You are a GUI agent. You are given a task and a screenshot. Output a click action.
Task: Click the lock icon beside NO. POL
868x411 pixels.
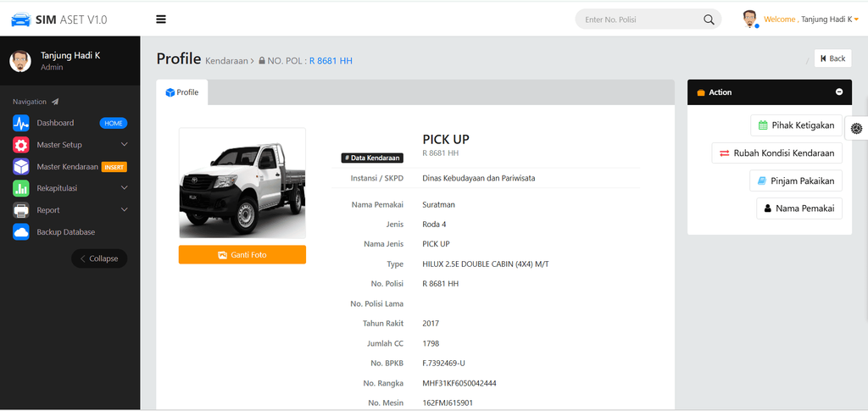tap(262, 61)
